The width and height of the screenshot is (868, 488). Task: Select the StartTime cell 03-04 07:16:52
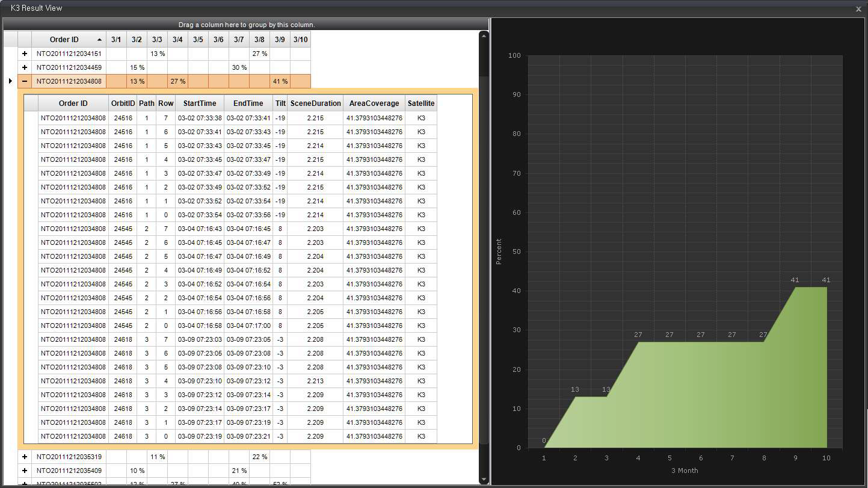coord(200,284)
